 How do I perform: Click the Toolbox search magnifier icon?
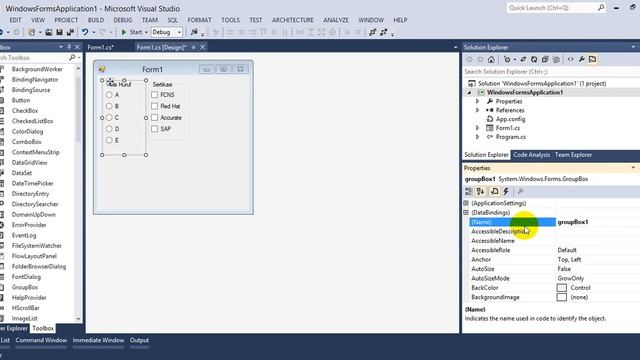click(72, 58)
